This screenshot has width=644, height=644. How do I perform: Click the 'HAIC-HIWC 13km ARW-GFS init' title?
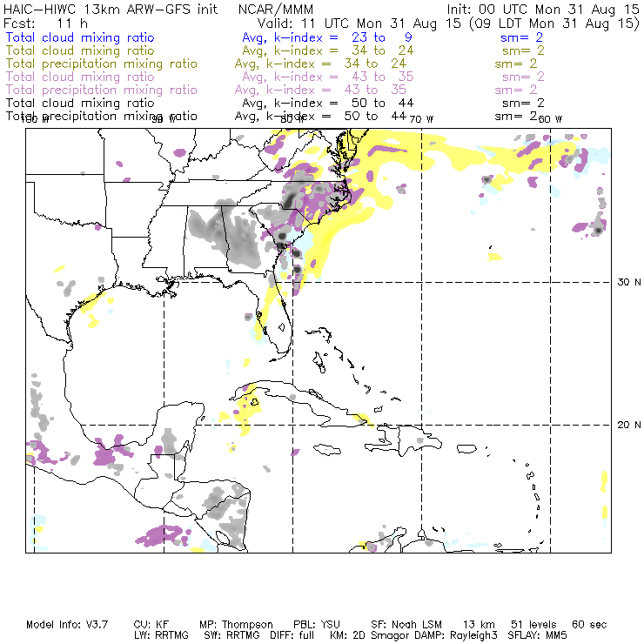[111, 9]
